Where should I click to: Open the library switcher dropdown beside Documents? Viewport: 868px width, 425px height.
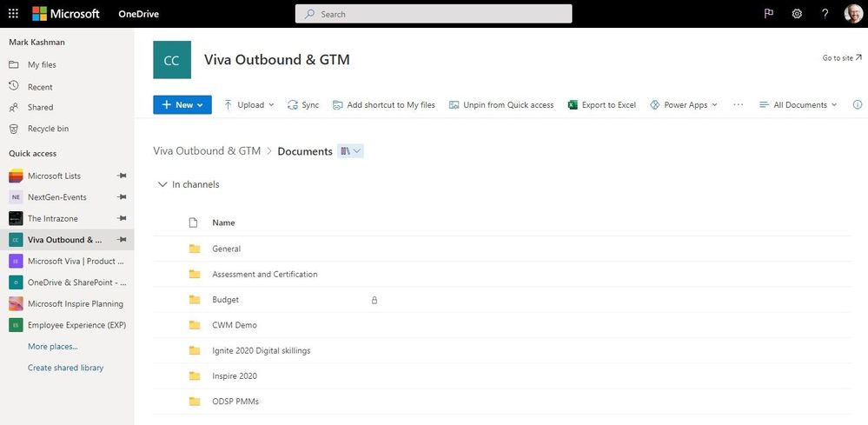[350, 151]
